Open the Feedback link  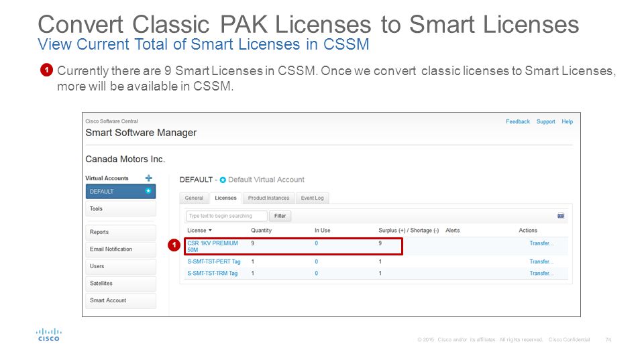pyautogui.click(x=517, y=121)
